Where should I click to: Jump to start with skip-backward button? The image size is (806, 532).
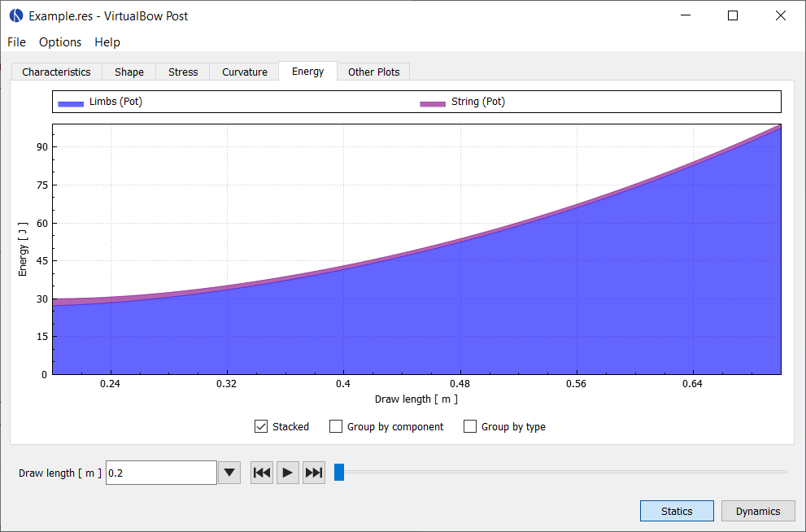262,473
